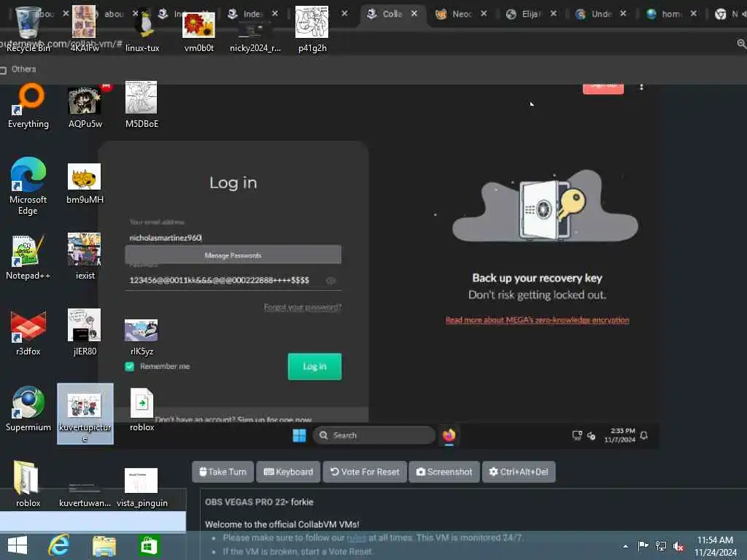Image resolution: width=747 pixels, height=560 pixels.
Task: Select the highlighted kuvertupicture desktop file
Action: click(x=85, y=413)
